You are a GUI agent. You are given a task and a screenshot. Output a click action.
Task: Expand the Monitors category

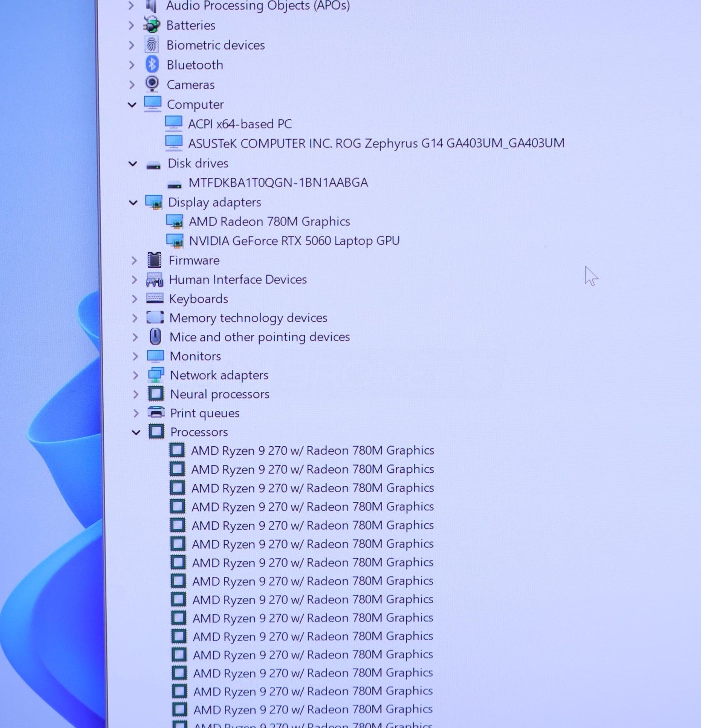tap(135, 356)
